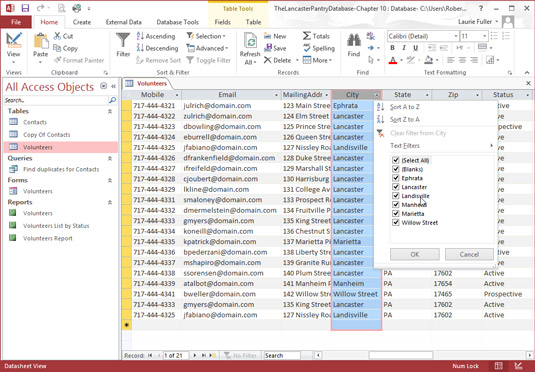Collapse the Tables group in navigation pane
This screenshot has height=372, width=535.
pyautogui.click(x=110, y=111)
